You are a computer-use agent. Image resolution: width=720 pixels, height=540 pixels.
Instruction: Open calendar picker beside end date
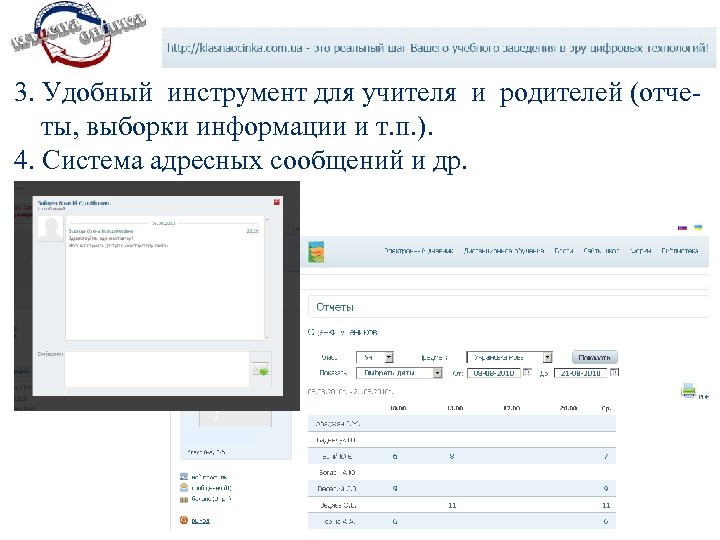click(x=614, y=372)
